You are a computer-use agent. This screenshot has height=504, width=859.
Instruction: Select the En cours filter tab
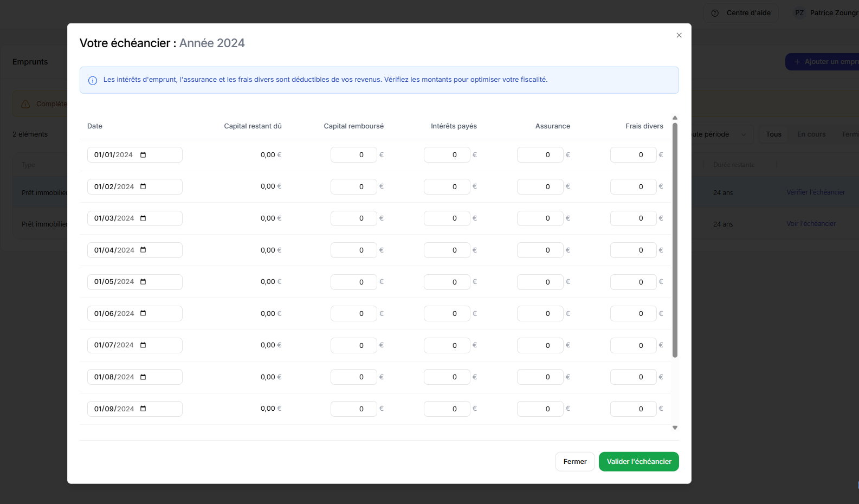point(811,134)
